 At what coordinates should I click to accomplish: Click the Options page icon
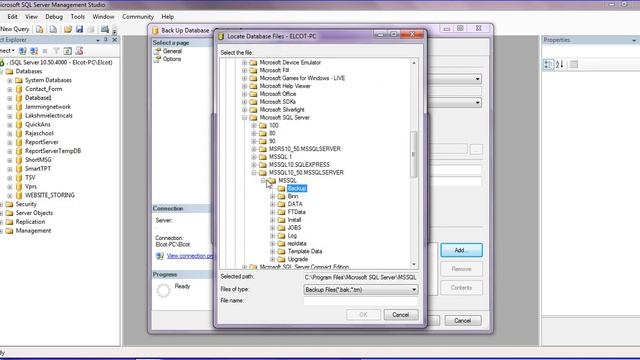point(157,59)
